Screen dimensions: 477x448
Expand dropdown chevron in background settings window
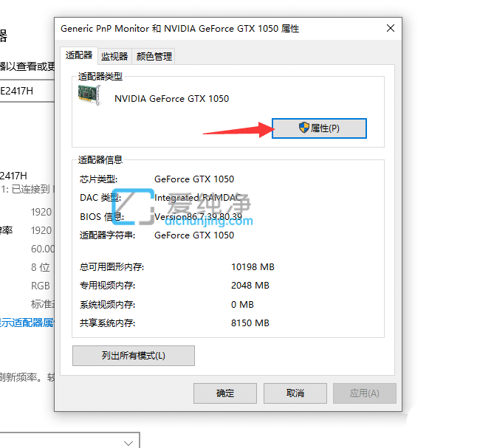128,443
